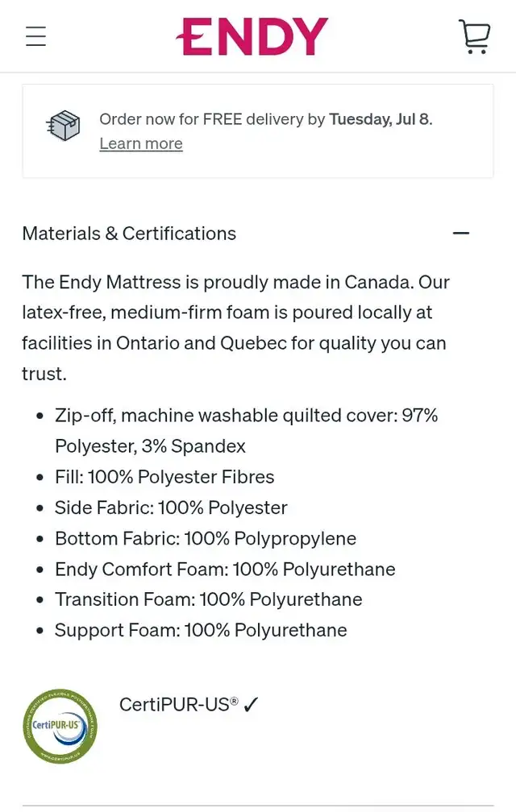Collapse Materials & Certifications with minus icon
The width and height of the screenshot is (516, 812).
point(460,234)
